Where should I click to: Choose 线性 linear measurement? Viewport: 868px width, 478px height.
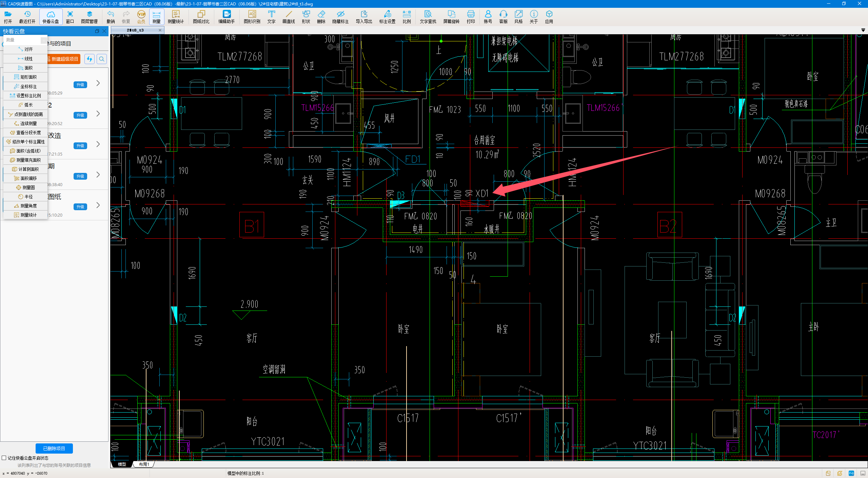point(25,59)
